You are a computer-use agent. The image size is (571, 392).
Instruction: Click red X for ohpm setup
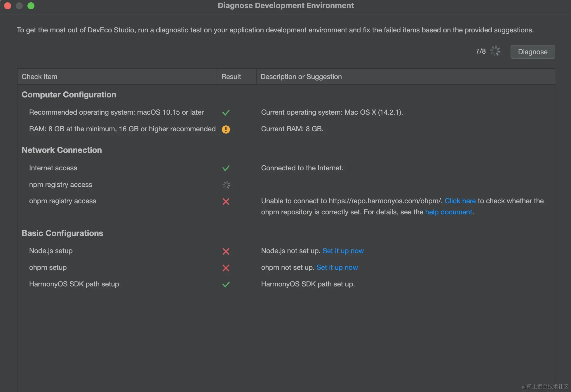coord(226,268)
